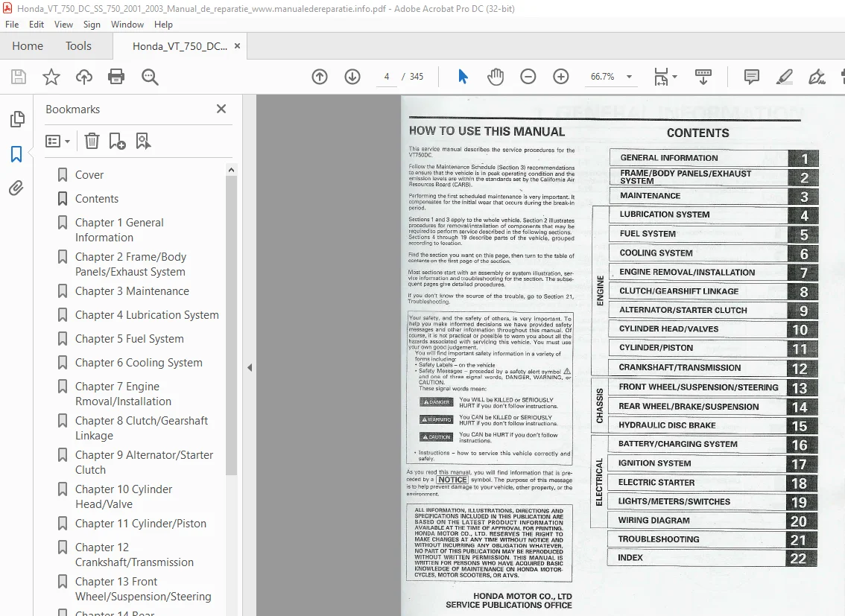Screen dimensions: 845x616
Task: Jump to the Contents bookmark
Action: (x=96, y=199)
